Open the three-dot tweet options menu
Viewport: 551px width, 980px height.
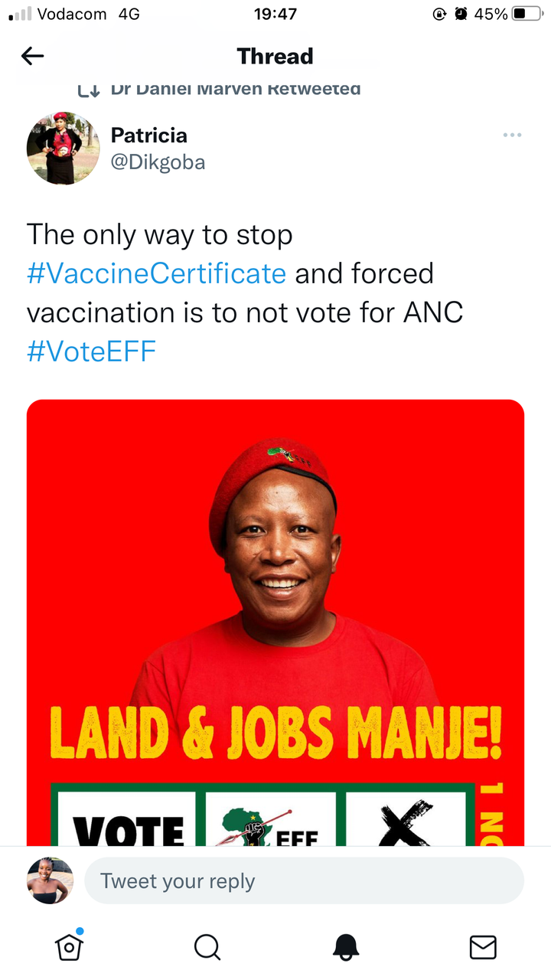[512, 136]
